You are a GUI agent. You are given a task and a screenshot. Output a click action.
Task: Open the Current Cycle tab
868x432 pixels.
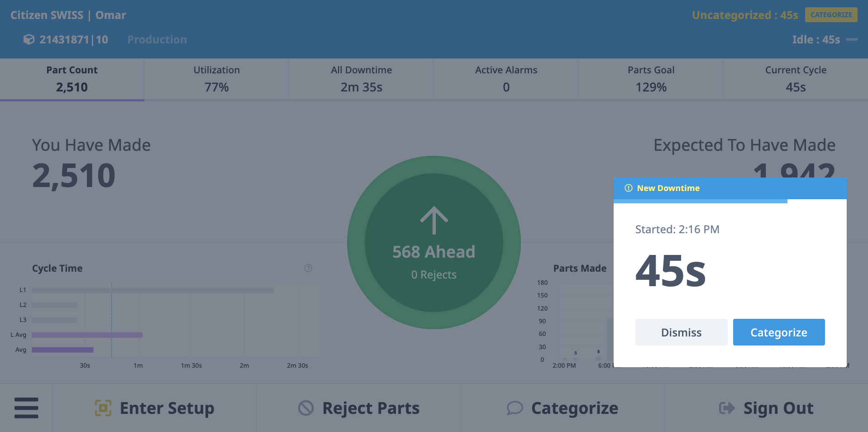[x=795, y=79]
